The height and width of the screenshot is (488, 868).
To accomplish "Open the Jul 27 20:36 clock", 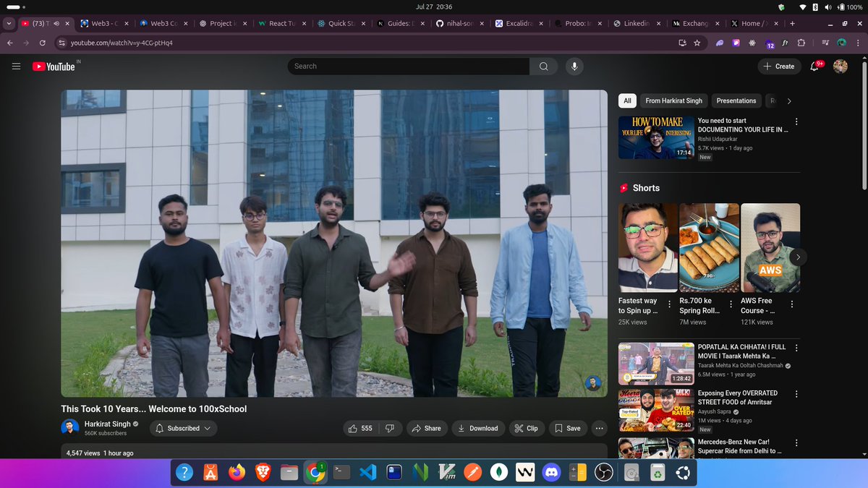I will tap(434, 7).
